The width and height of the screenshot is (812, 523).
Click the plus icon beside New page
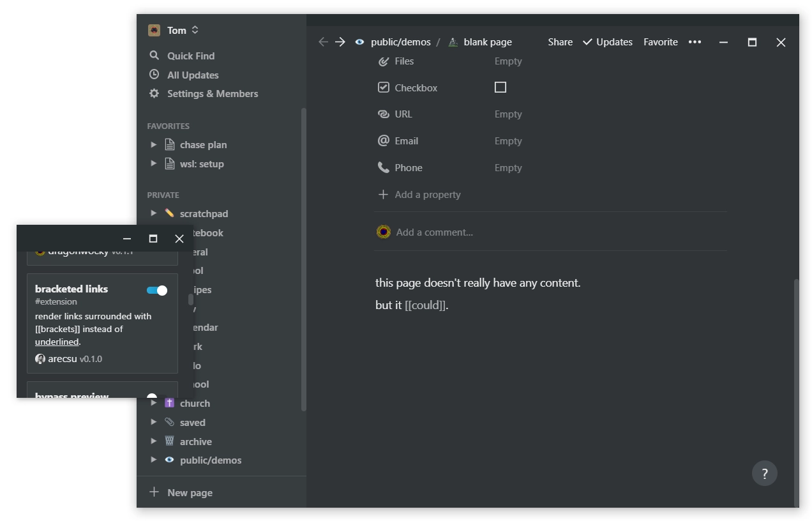154,492
